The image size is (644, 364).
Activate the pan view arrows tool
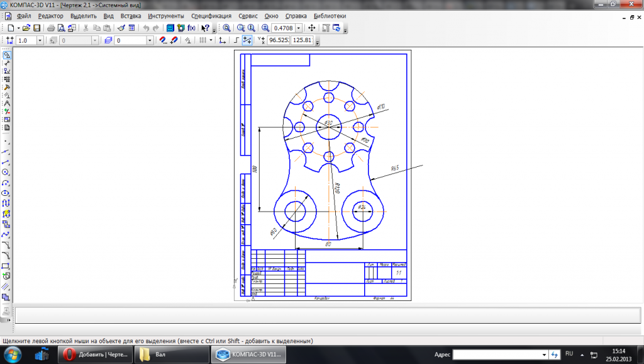312,28
